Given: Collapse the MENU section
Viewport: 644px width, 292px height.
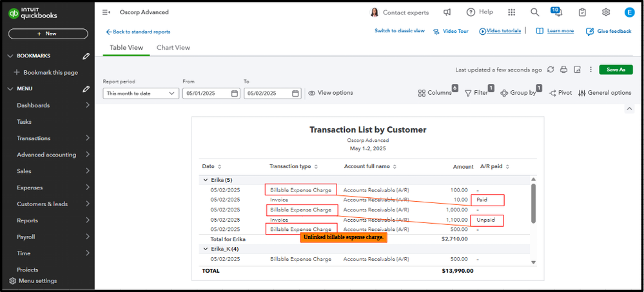Looking at the screenshot, I should [10, 89].
